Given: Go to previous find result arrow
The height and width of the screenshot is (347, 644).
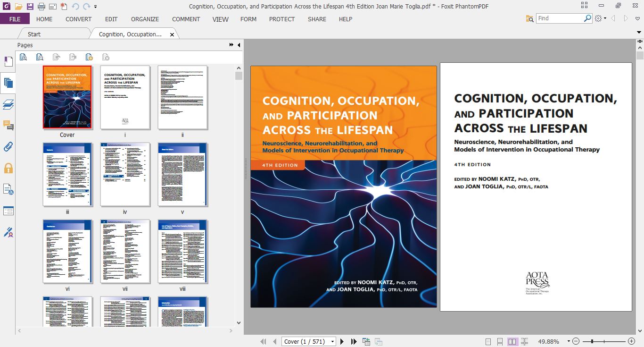Looking at the screenshot, I should click(x=613, y=18).
